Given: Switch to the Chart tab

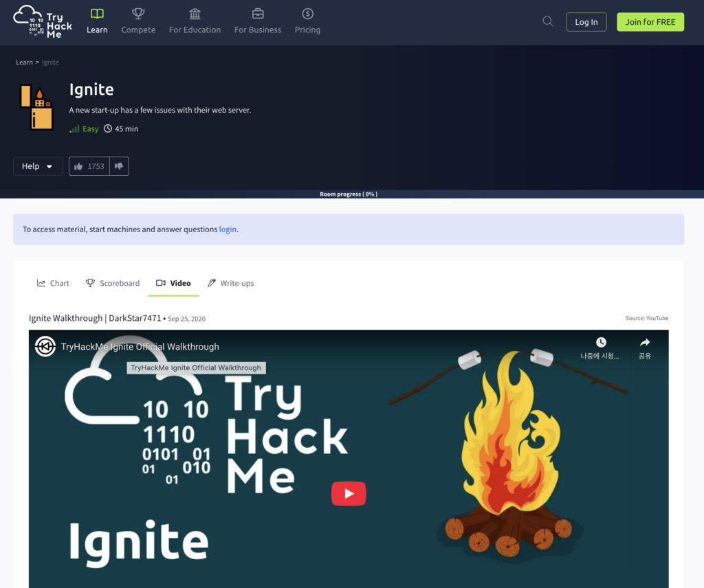Looking at the screenshot, I should coord(53,283).
